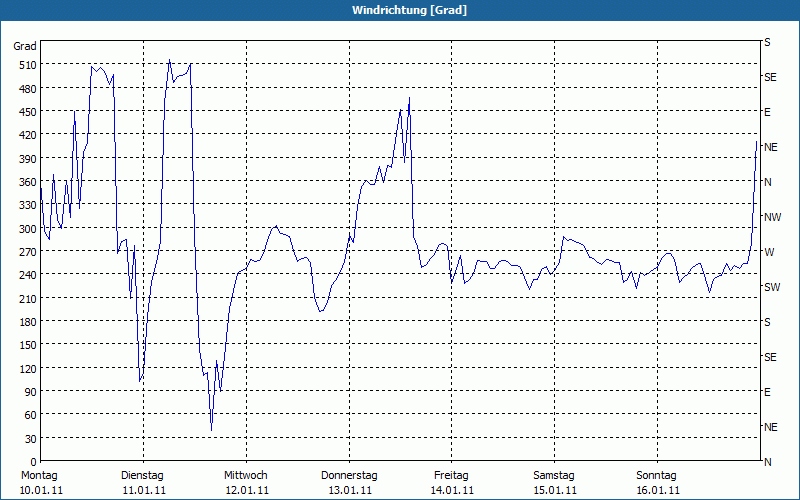Click the Freitag day label
The width and height of the screenshot is (800, 500).
[451, 475]
